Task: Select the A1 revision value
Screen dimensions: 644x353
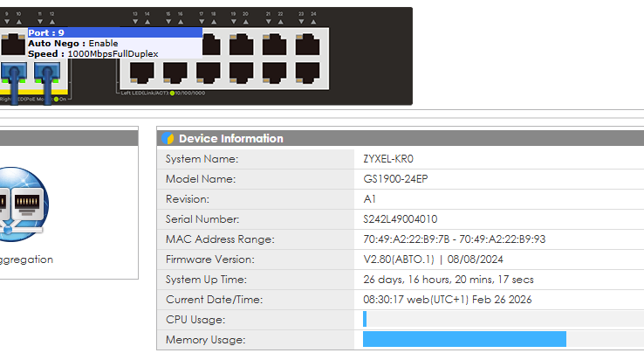Action: (x=370, y=199)
